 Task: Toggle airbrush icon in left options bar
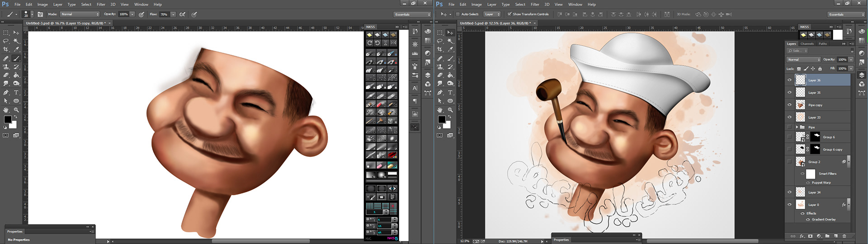pyautogui.click(x=183, y=14)
